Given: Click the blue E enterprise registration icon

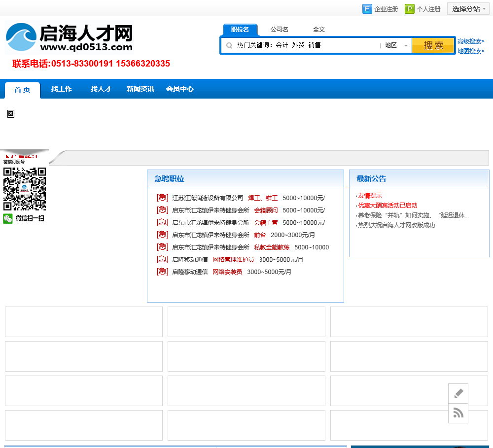Looking at the screenshot, I should (x=367, y=9).
